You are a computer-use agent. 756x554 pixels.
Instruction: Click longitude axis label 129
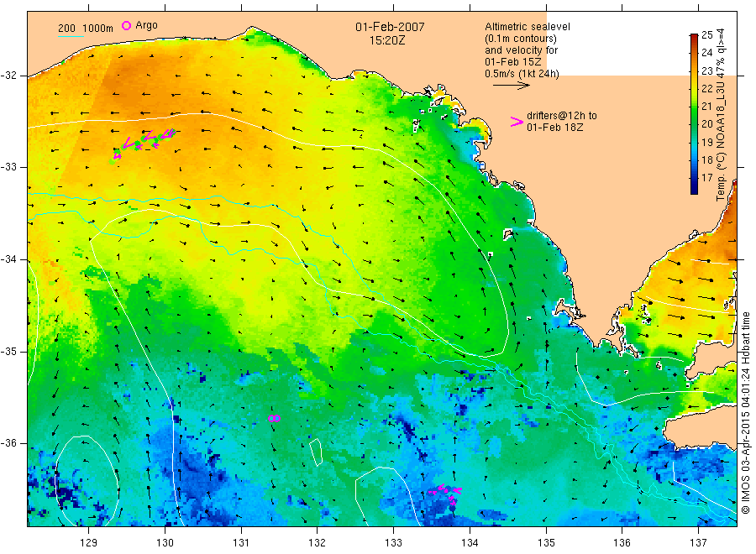tap(89, 543)
